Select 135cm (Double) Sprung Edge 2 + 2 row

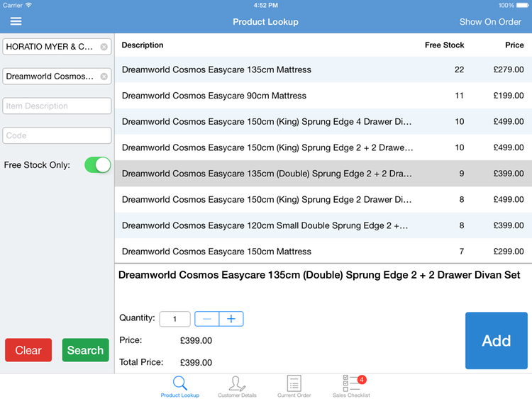[323, 174]
